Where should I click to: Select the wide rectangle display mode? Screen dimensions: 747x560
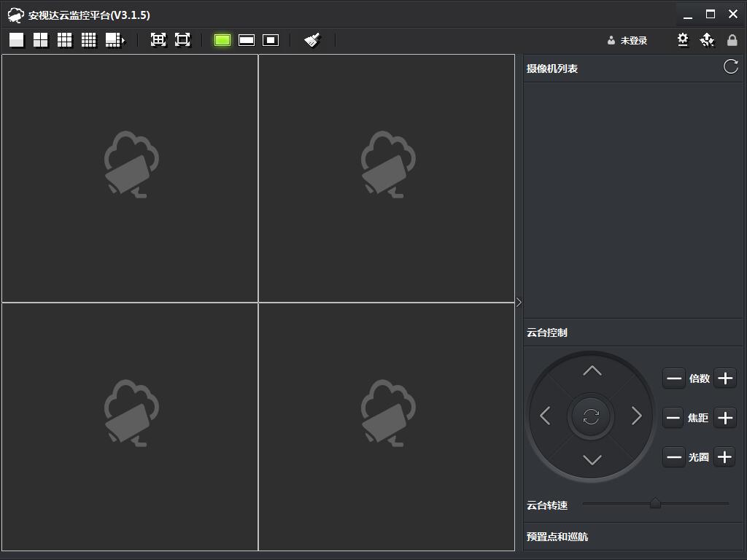coord(247,41)
